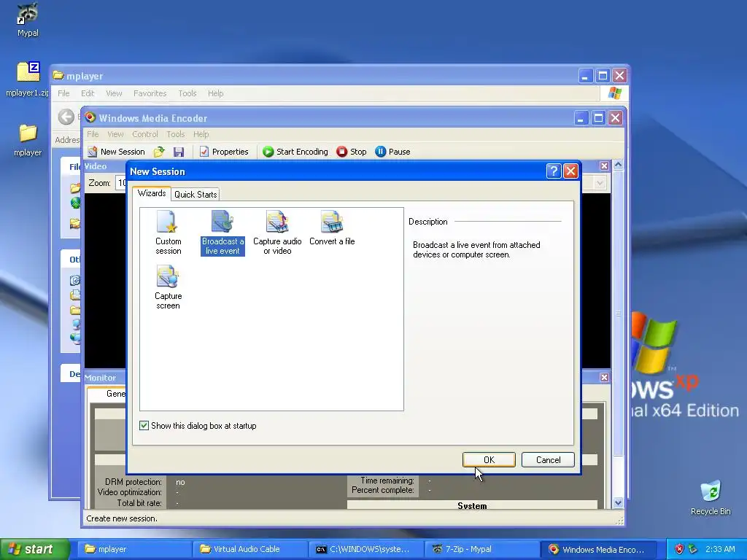
Task: Click the Encoder vertical scrollbar down arrow
Action: [x=618, y=503]
